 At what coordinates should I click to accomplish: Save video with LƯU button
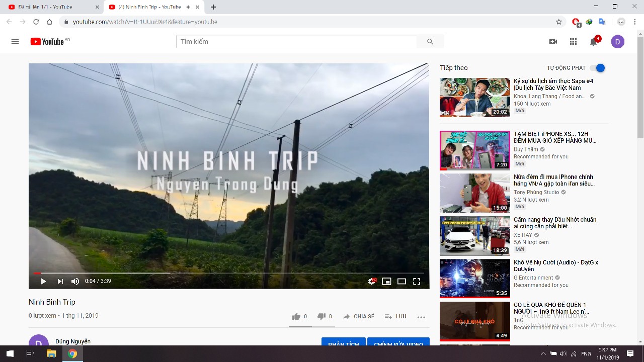point(395,317)
